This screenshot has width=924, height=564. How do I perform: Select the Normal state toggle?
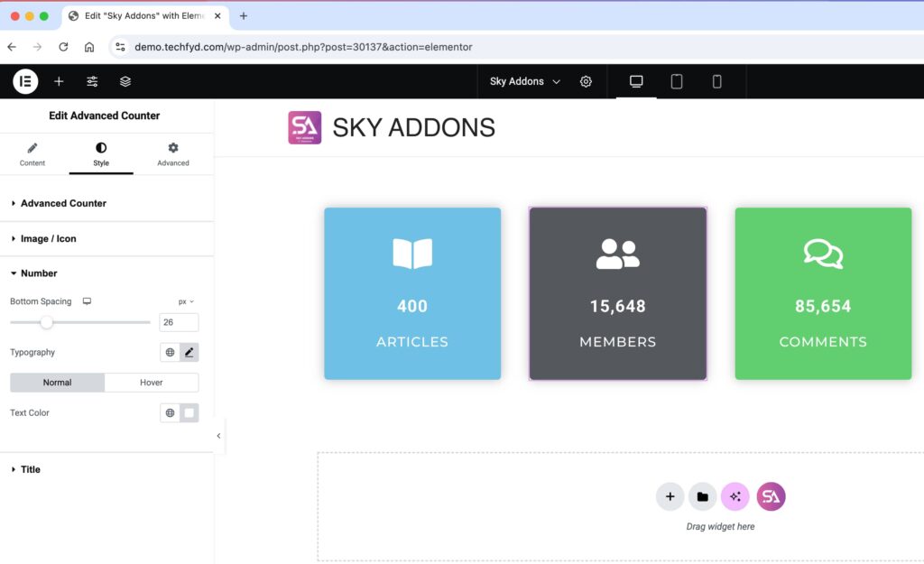(57, 383)
